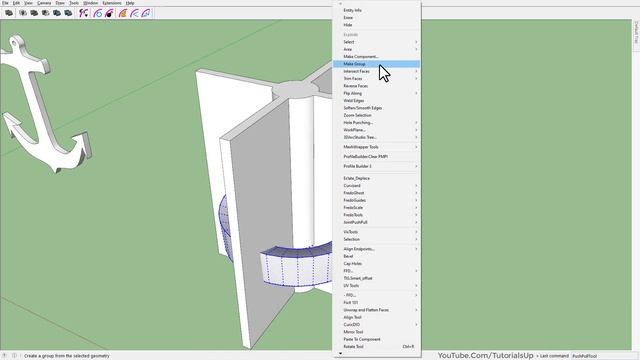Open the File menu

[5, 3]
